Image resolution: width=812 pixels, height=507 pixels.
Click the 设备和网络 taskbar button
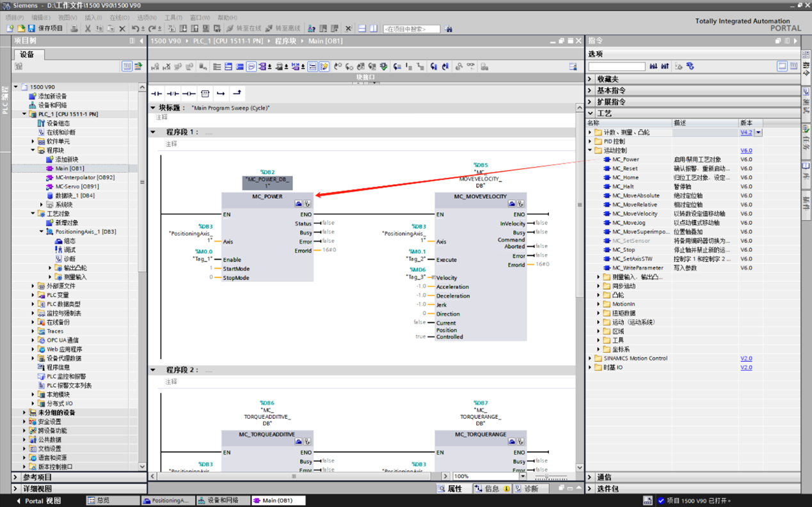coord(222,501)
